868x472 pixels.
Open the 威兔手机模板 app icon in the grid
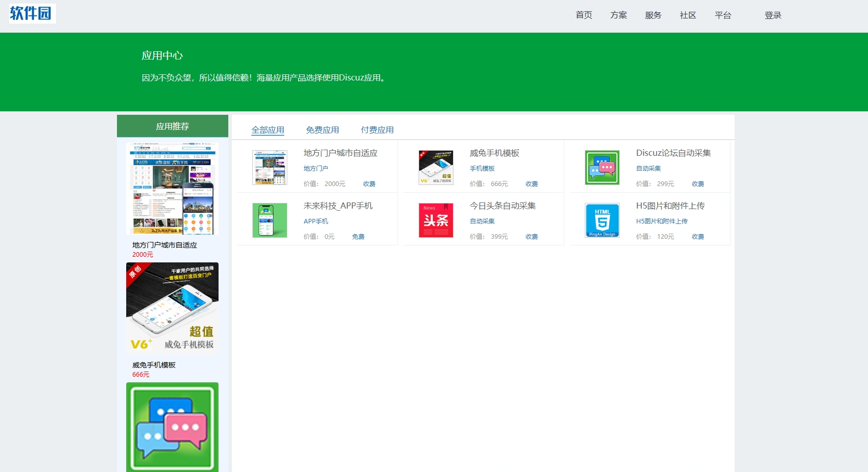pos(436,168)
